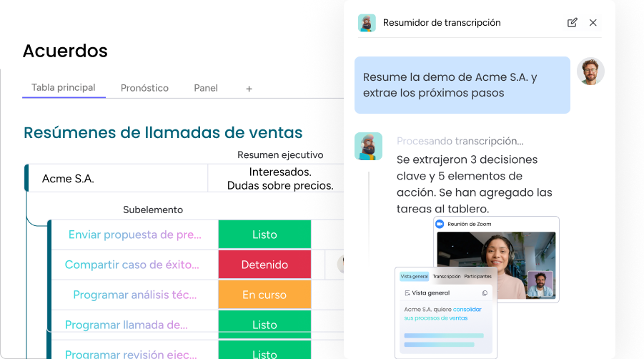Click the Vista general heading icon
Screen dimensions: 644x359
coord(407,293)
